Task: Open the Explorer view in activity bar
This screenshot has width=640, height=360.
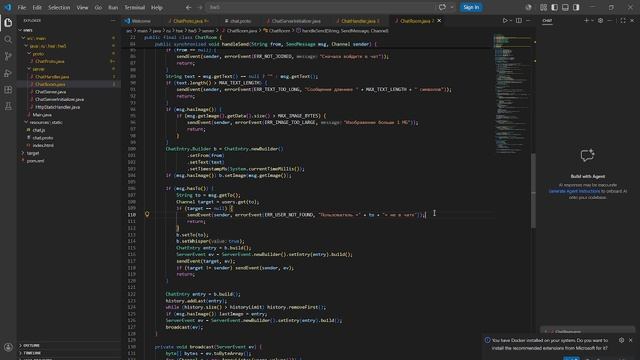Action: (x=8, y=23)
